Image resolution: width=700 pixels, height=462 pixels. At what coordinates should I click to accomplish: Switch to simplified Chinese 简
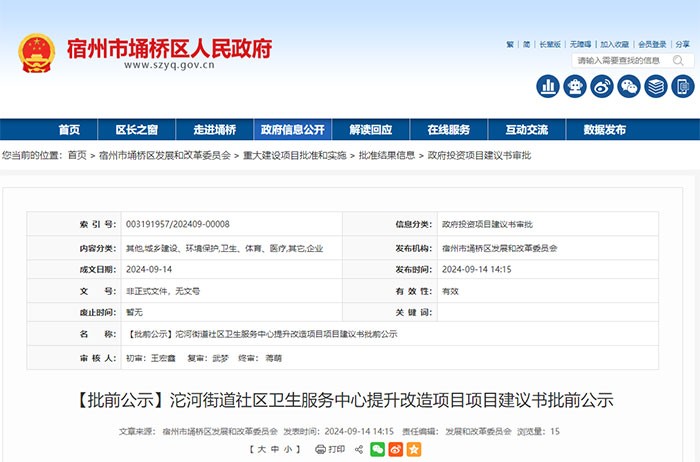[x=526, y=44]
